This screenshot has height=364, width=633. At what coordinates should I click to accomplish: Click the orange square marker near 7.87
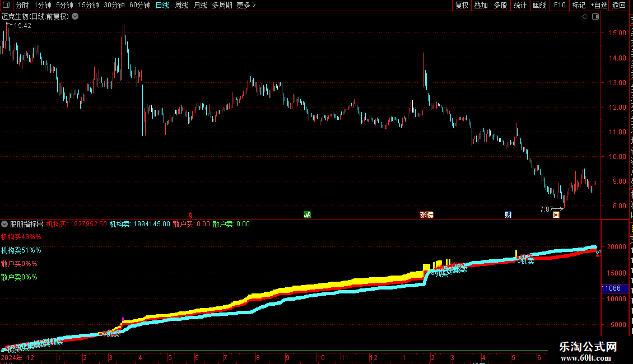(556, 215)
